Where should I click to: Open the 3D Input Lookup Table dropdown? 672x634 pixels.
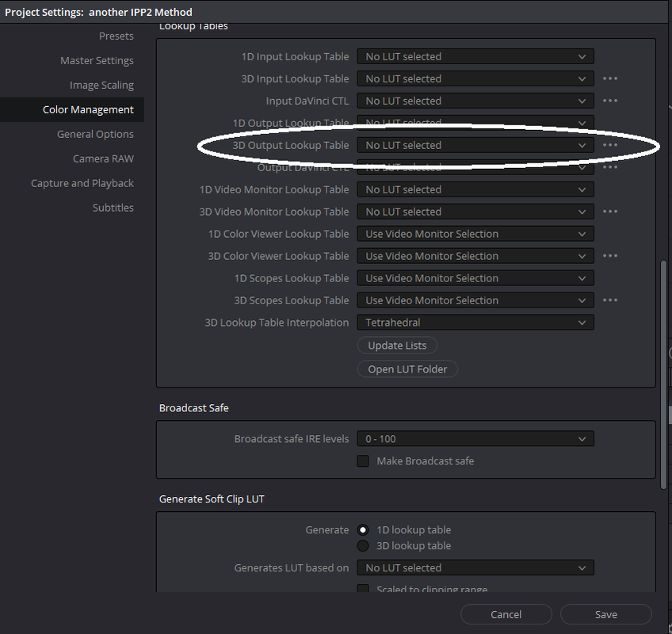[x=475, y=79]
